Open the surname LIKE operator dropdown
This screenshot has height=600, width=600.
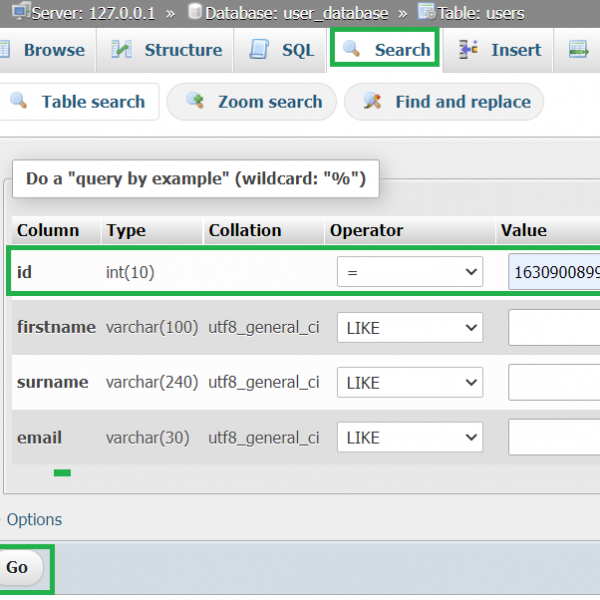[x=409, y=382]
